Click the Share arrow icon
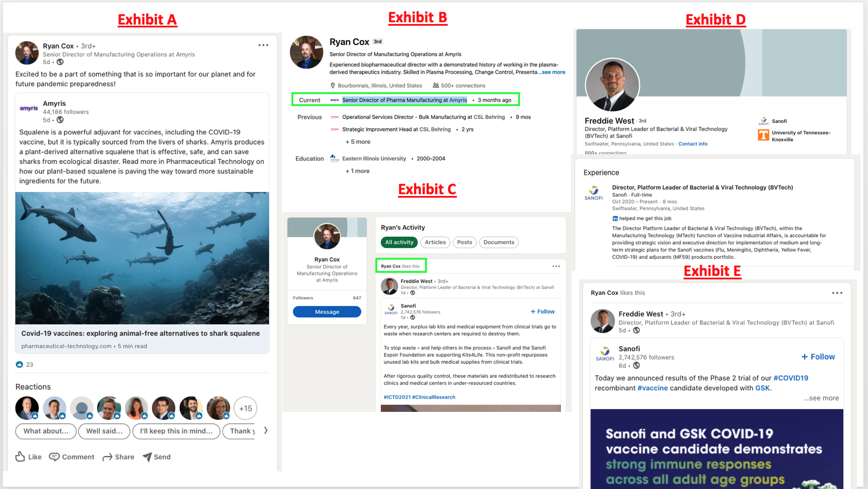868x489 pixels. coord(107,456)
